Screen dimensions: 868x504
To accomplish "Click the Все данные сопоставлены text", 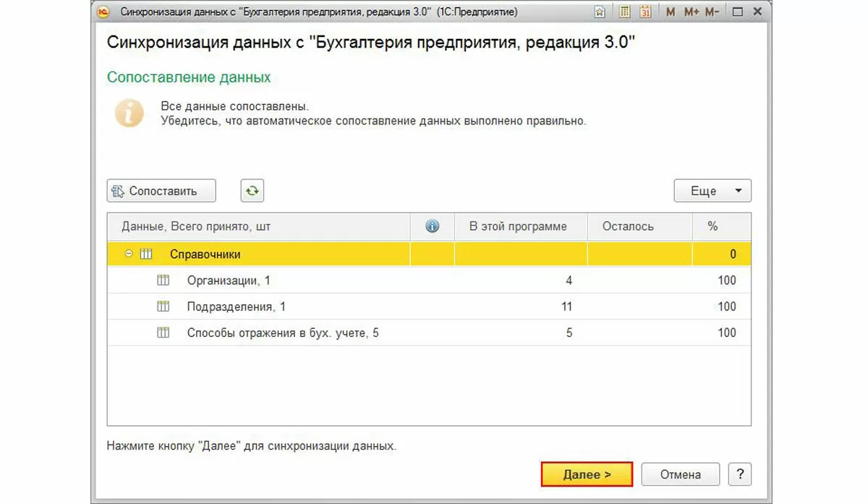I will tap(235, 106).
